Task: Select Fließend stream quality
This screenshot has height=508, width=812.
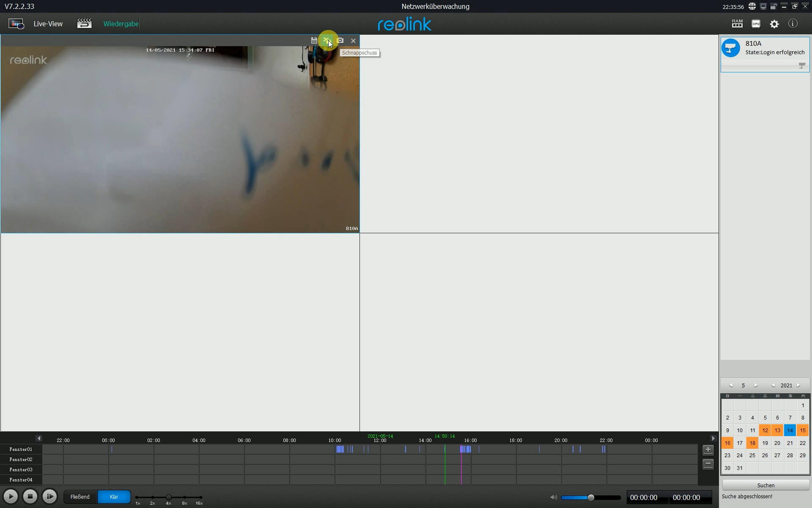Action: pyautogui.click(x=80, y=497)
